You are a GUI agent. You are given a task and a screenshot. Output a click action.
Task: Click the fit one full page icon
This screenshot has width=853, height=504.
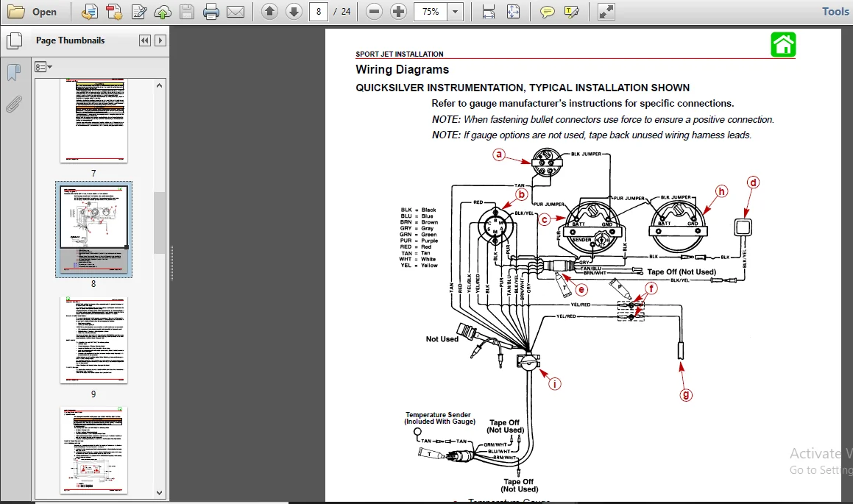click(x=514, y=12)
